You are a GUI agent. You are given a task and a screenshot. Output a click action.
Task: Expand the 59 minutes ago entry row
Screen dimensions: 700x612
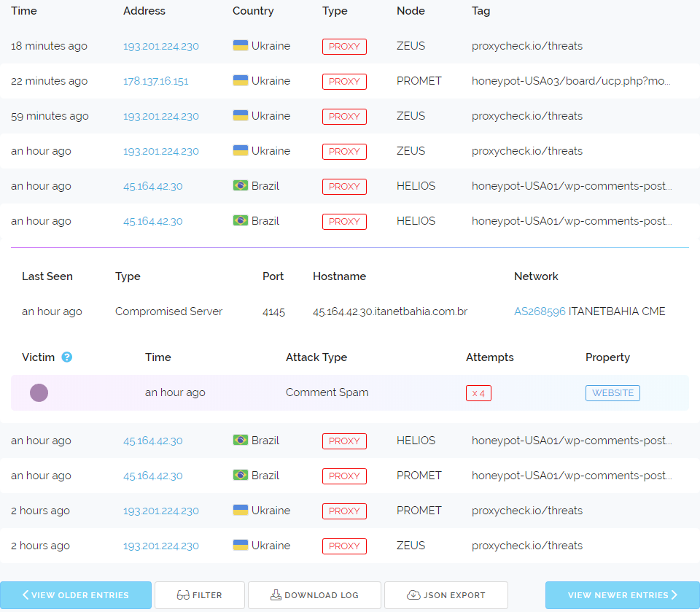pyautogui.click(x=350, y=116)
